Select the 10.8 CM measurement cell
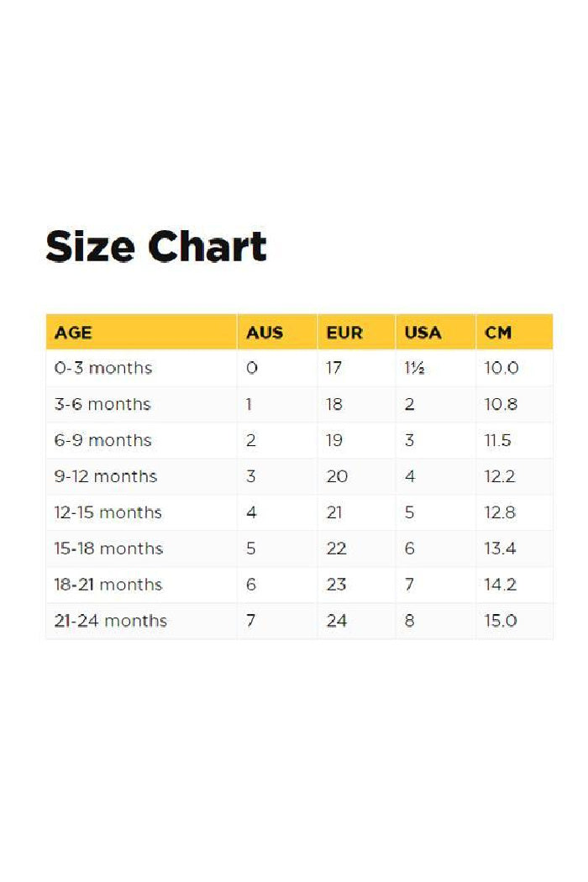 point(501,404)
